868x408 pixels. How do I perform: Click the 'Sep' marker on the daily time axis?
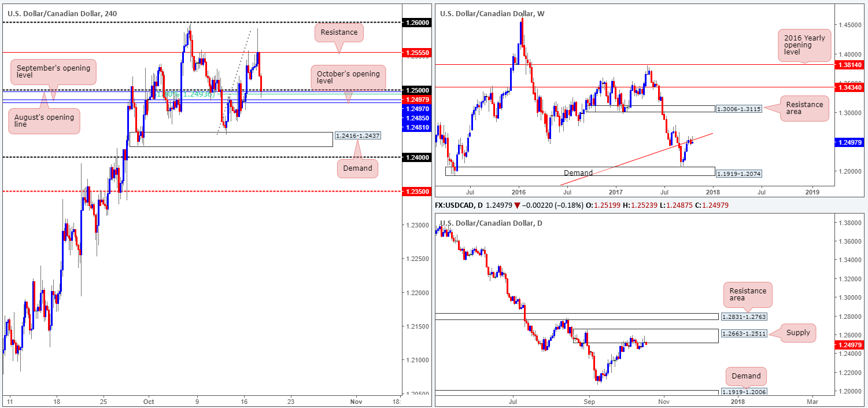(x=589, y=400)
